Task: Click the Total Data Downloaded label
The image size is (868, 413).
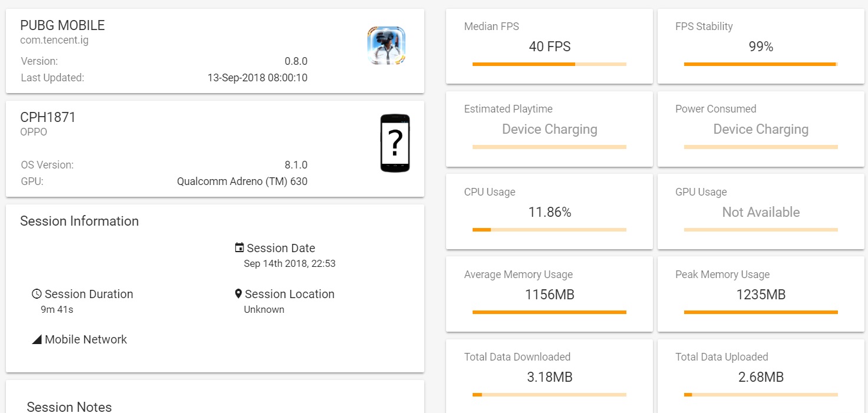Action: (x=517, y=357)
